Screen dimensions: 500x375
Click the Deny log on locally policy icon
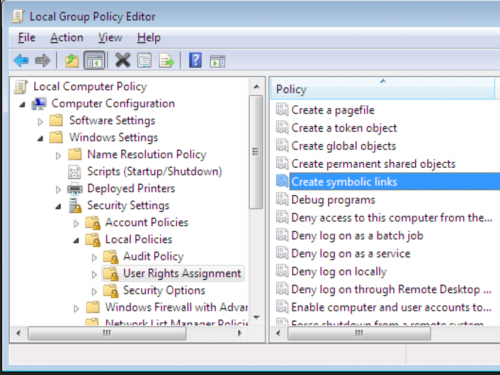coord(282,271)
